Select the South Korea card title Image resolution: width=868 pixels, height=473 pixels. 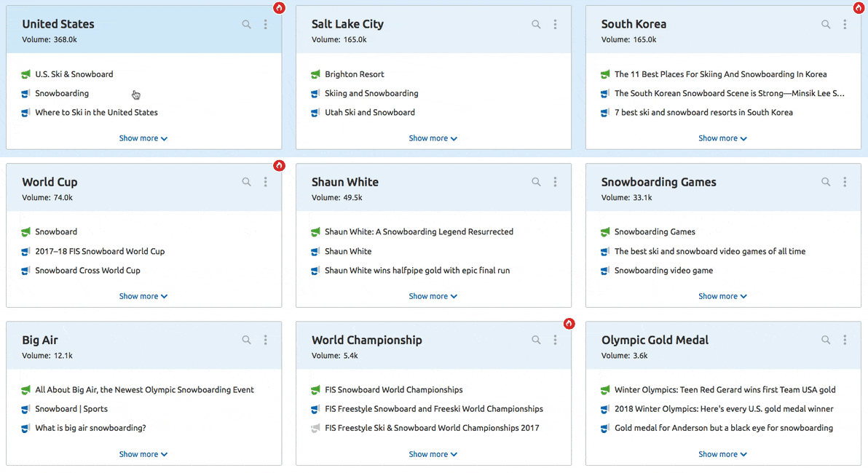pyautogui.click(x=634, y=23)
